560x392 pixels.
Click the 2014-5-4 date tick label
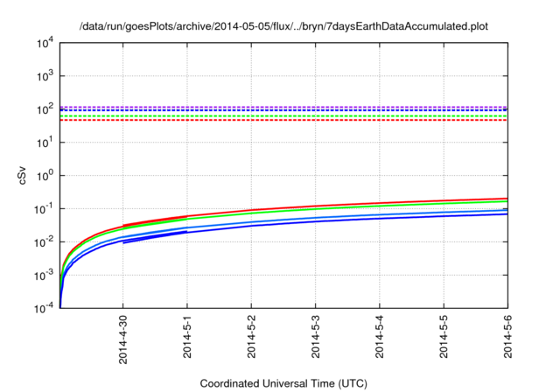[379, 336]
